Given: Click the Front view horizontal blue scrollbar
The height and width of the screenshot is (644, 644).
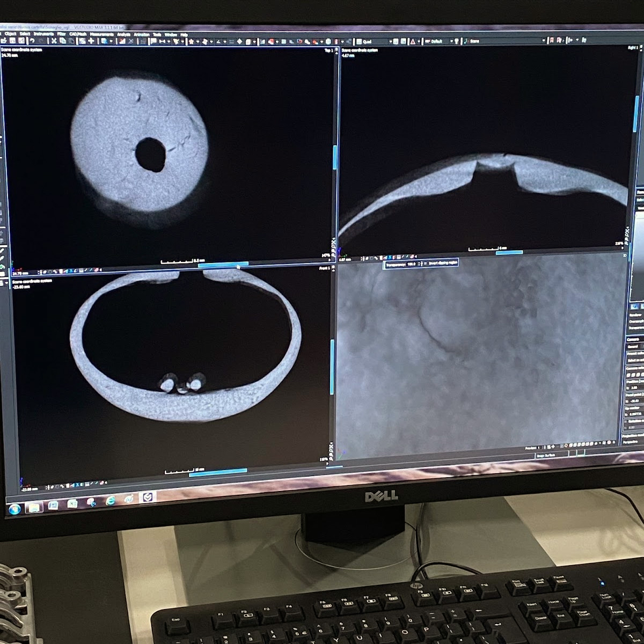Looking at the screenshot, I should [218, 472].
